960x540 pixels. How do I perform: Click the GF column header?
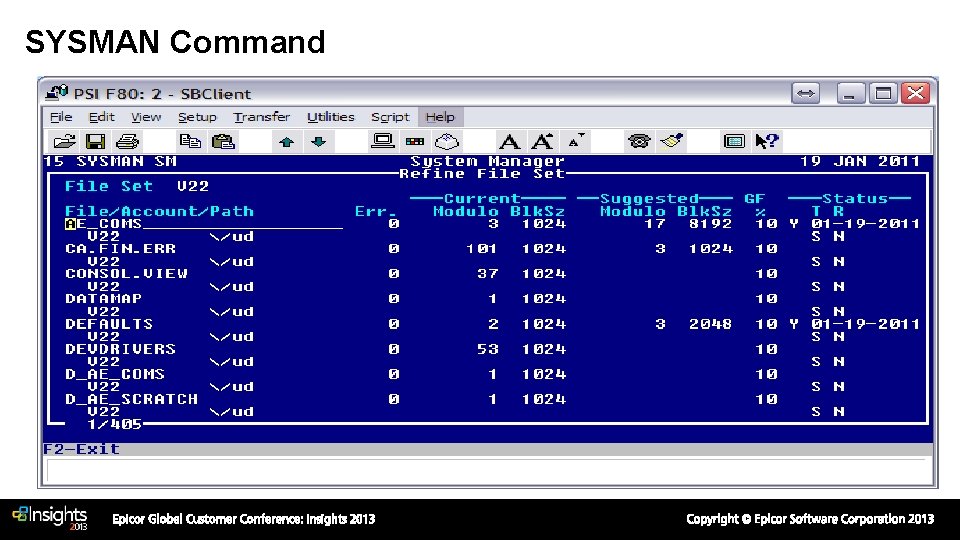coord(755,198)
